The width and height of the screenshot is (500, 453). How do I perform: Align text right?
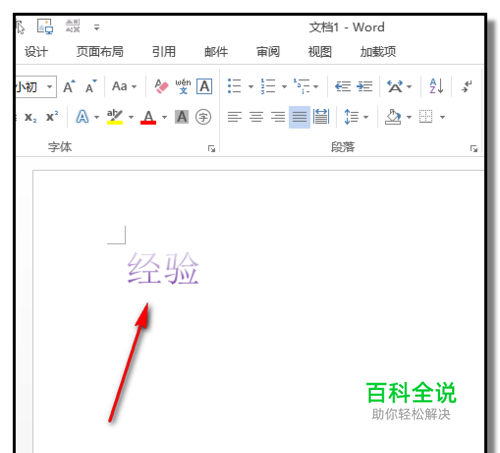pyautogui.click(x=278, y=117)
